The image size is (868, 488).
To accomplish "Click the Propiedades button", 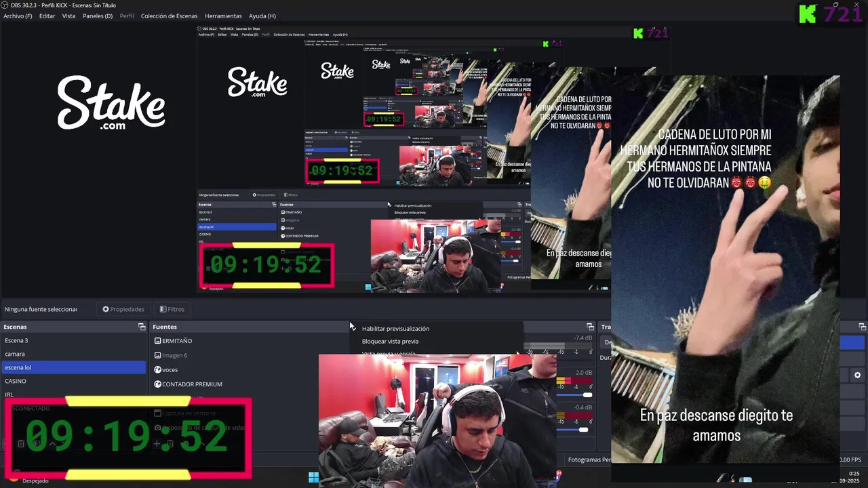I will pos(123,309).
